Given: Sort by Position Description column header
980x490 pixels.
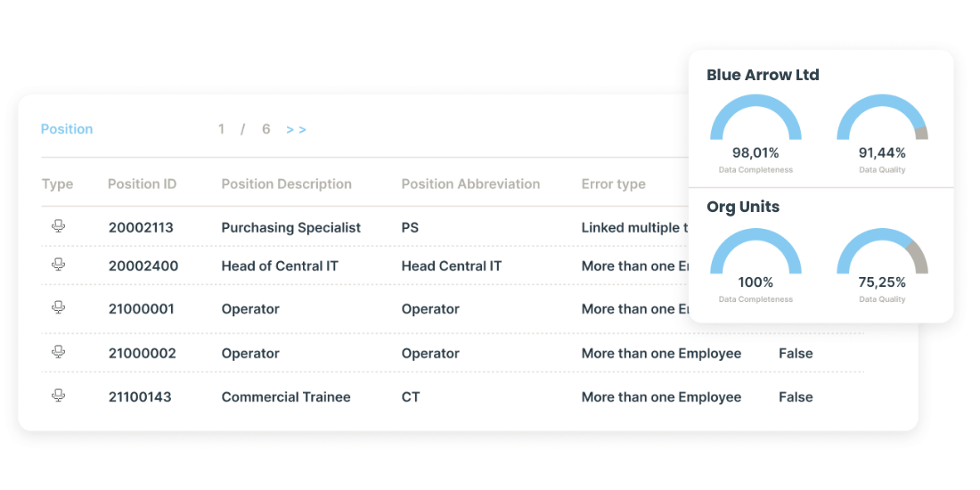Looking at the screenshot, I should click(286, 184).
